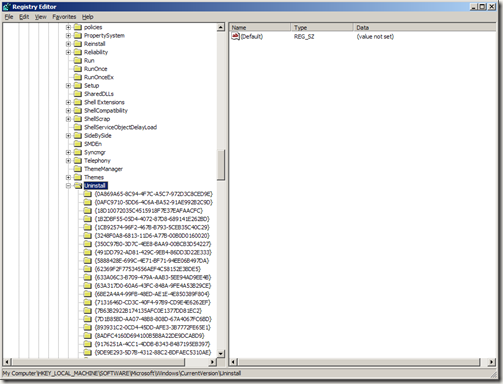Viewport: 503px width, 384px height.
Task: Expand the Reliability key
Action: click(68, 52)
